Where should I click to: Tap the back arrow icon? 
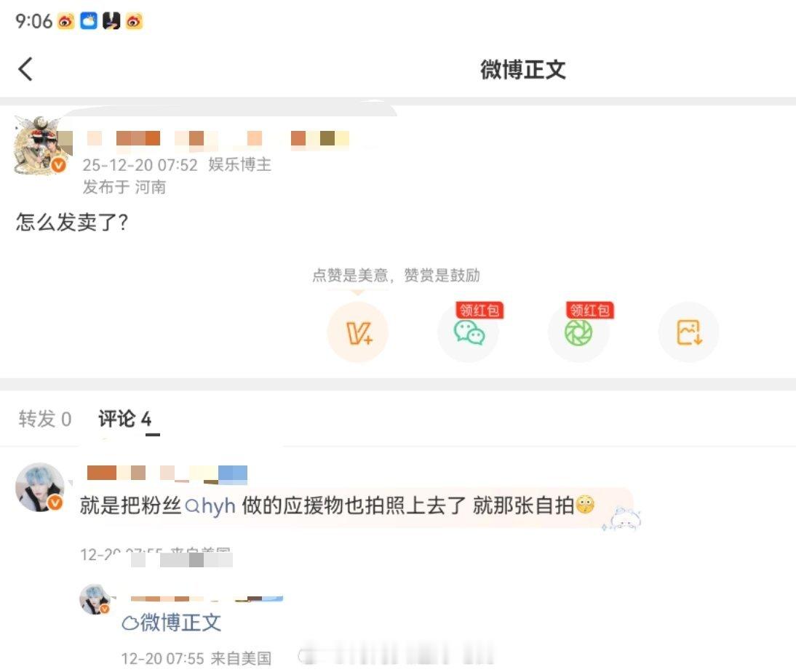point(25,68)
